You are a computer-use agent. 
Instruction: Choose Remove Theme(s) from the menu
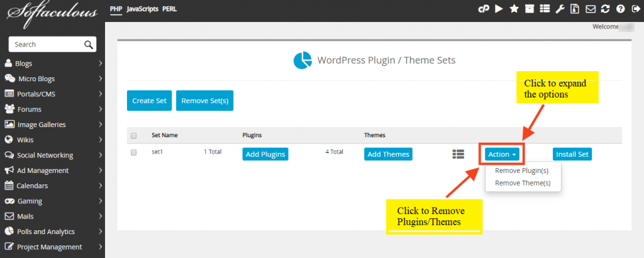point(523,183)
